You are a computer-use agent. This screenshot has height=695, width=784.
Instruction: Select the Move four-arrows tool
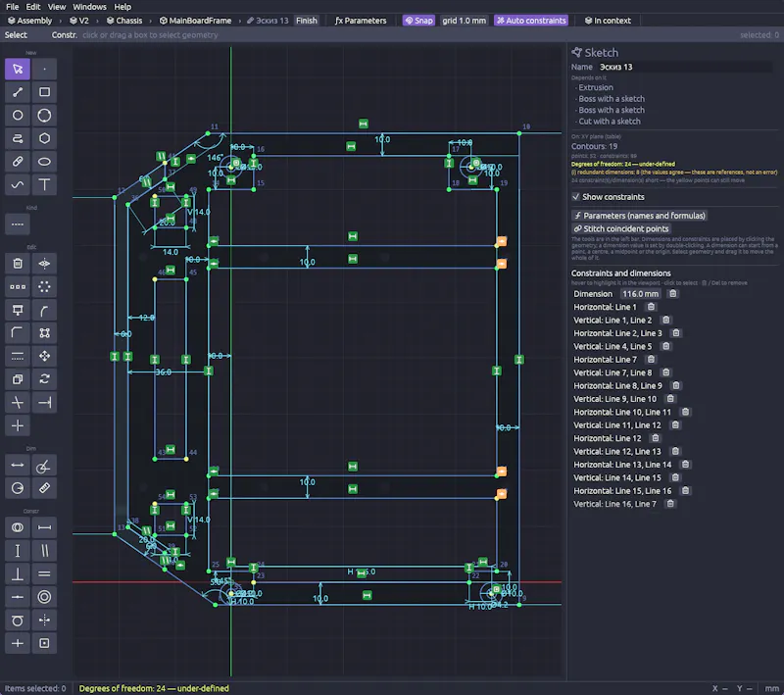tap(44, 356)
